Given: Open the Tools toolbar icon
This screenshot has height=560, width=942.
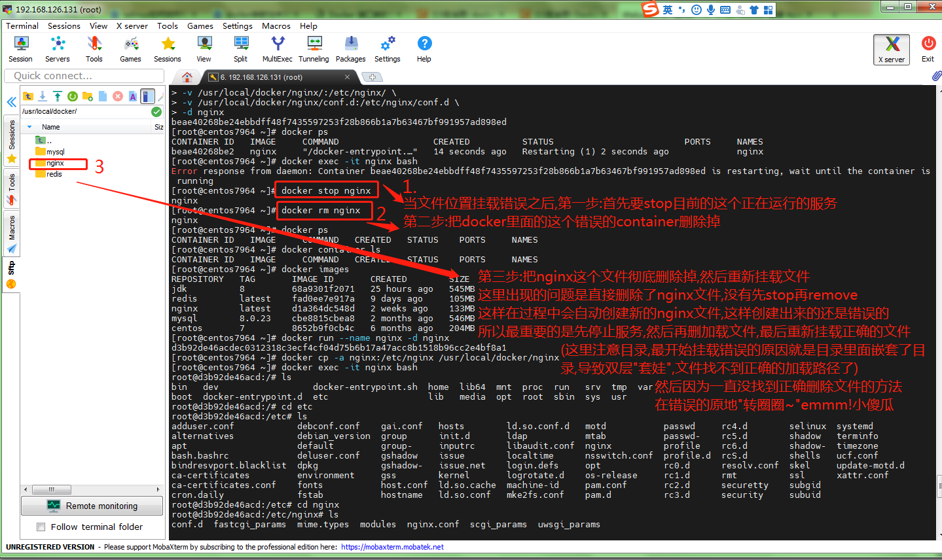Looking at the screenshot, I should pos(94,49).
